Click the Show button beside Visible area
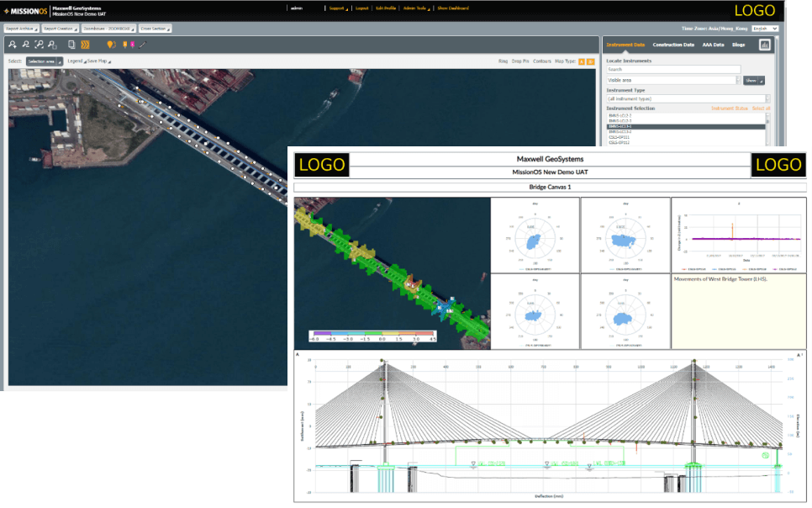Viewport: 812px width, 508px height. 753,81
